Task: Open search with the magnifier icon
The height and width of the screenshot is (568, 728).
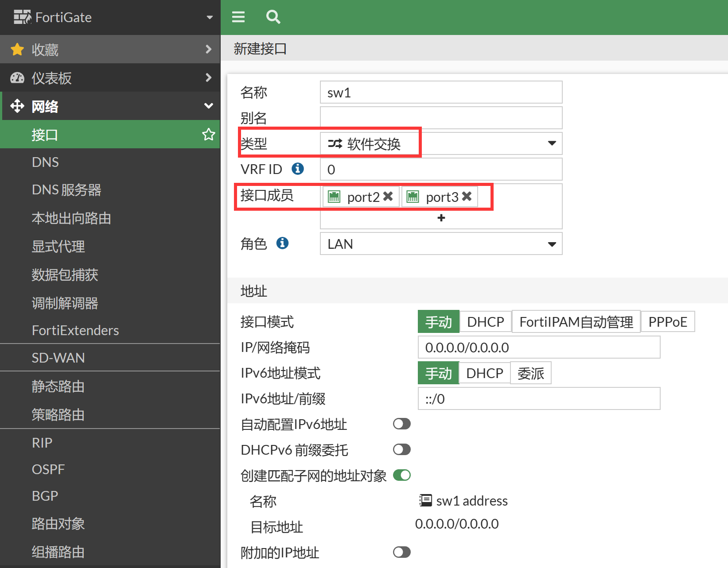Action: tap(273, 17)
